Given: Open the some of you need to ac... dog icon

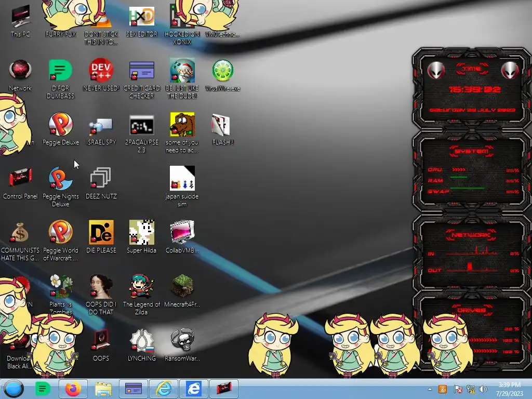Looking at the screenshot, I should point(182,133).
